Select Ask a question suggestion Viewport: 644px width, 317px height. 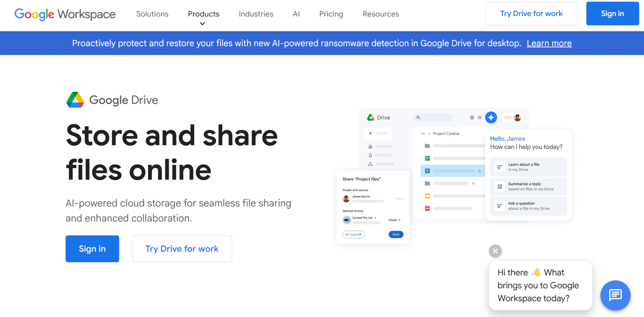[x=528, y=206]
